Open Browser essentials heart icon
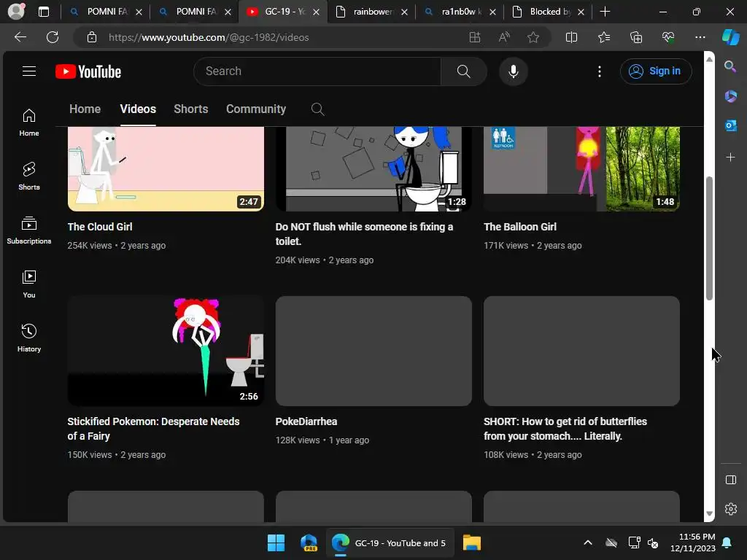 668,37
